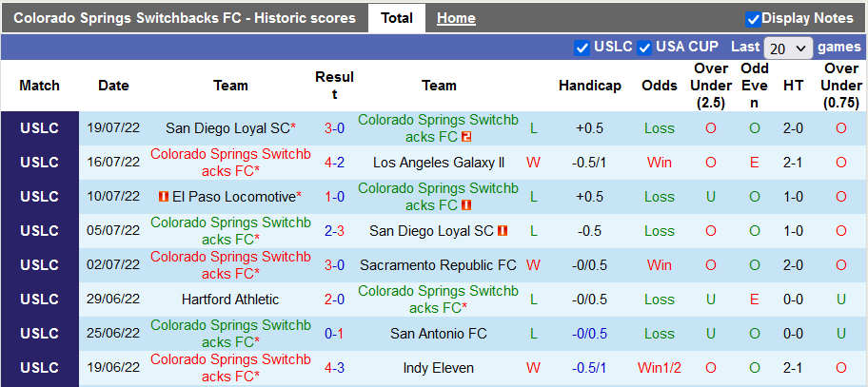Open the Last 20 games dropdown

point(789,48)
